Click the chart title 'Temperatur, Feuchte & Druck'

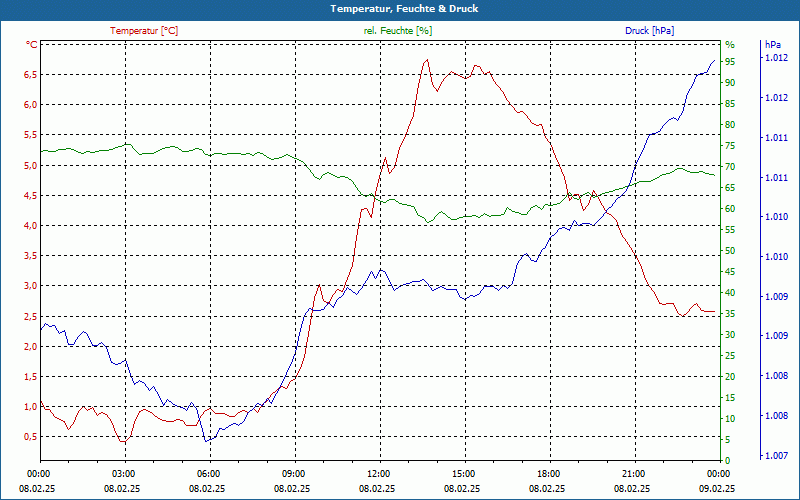(x=404, y=9)
